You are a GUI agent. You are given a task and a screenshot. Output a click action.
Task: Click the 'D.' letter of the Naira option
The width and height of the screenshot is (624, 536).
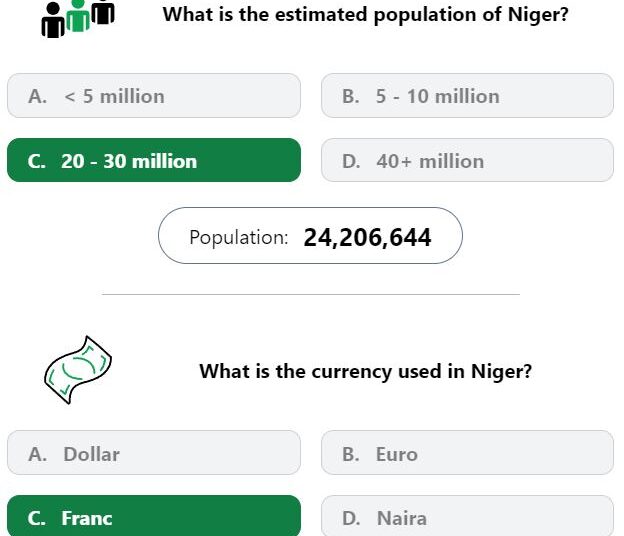[351, 518]
